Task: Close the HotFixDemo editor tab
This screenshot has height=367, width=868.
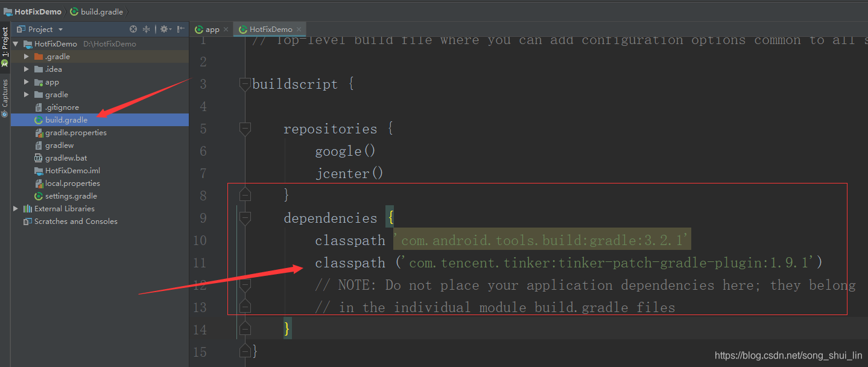Action: click(299, 29)
